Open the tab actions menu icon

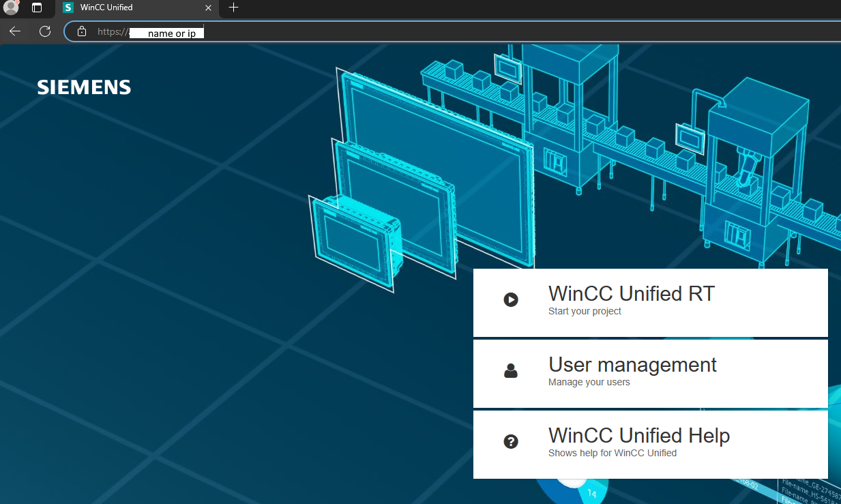[37, 8]
